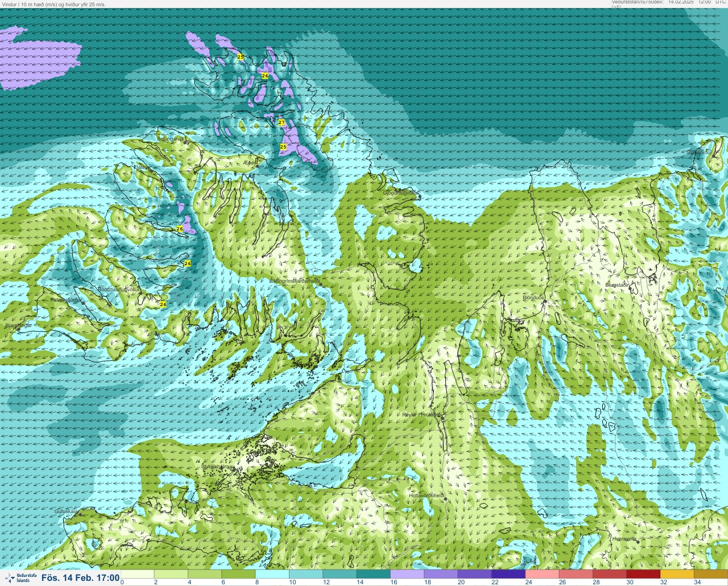The width and height of the screenshot is (728, 586).
Task: Click the light cyan 8–10 m/s legend swatch
Action: 272,574
